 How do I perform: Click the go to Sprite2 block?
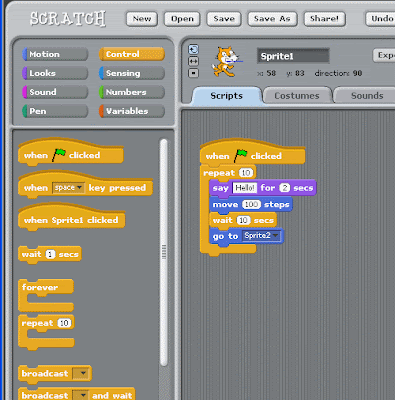246,236
